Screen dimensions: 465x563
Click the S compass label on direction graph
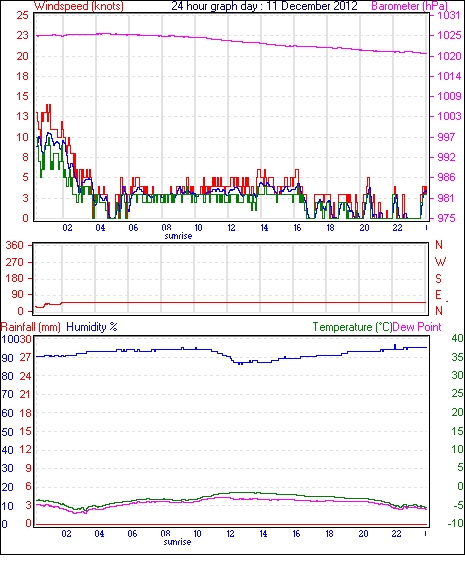pyautogui.click(x=438, y=278)
